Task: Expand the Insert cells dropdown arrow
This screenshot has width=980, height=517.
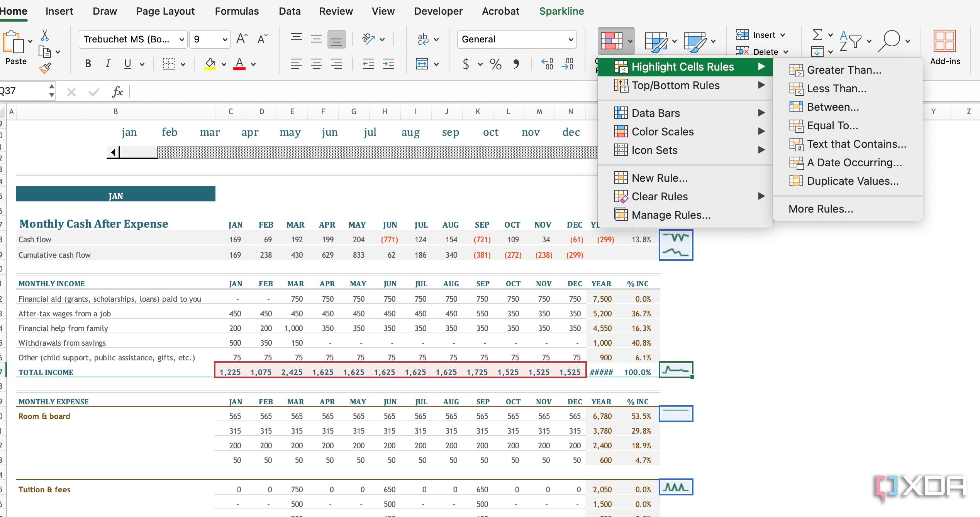Action: point(783,35)
